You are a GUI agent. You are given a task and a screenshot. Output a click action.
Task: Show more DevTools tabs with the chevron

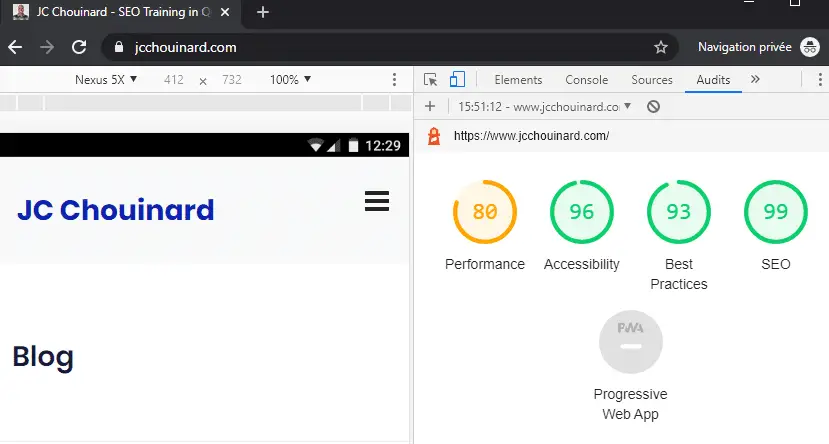755,79
